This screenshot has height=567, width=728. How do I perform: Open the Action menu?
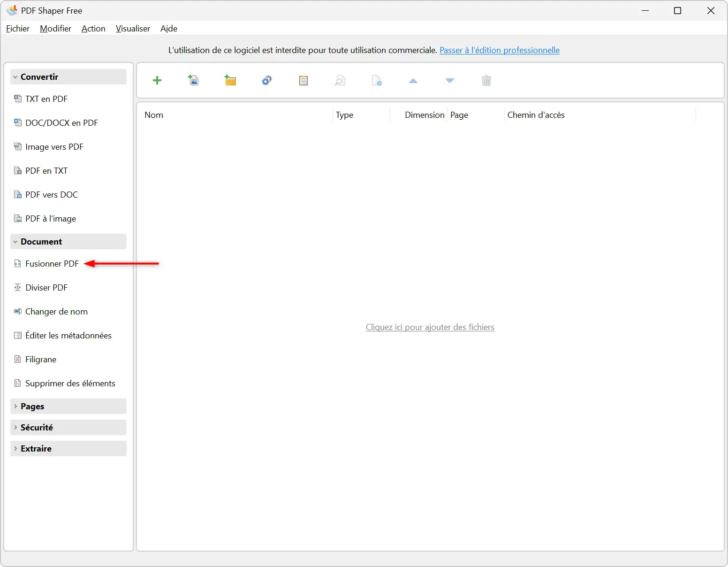(93, 29)
